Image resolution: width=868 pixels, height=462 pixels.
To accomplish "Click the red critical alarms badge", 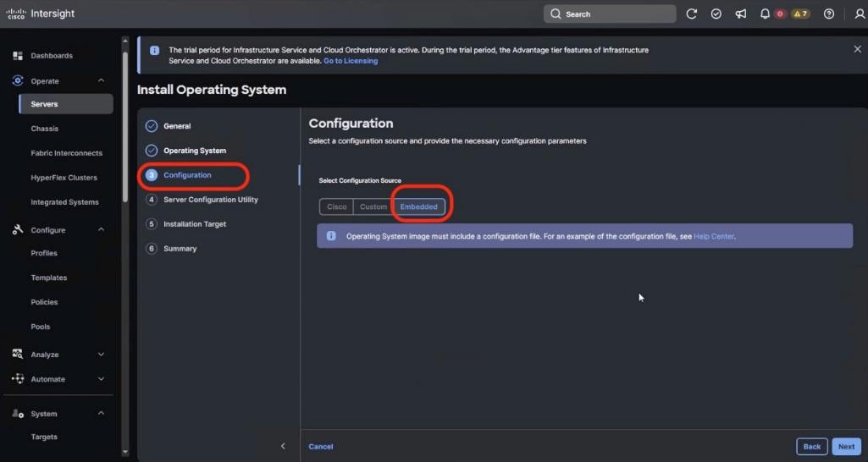I will coord(780,14).
